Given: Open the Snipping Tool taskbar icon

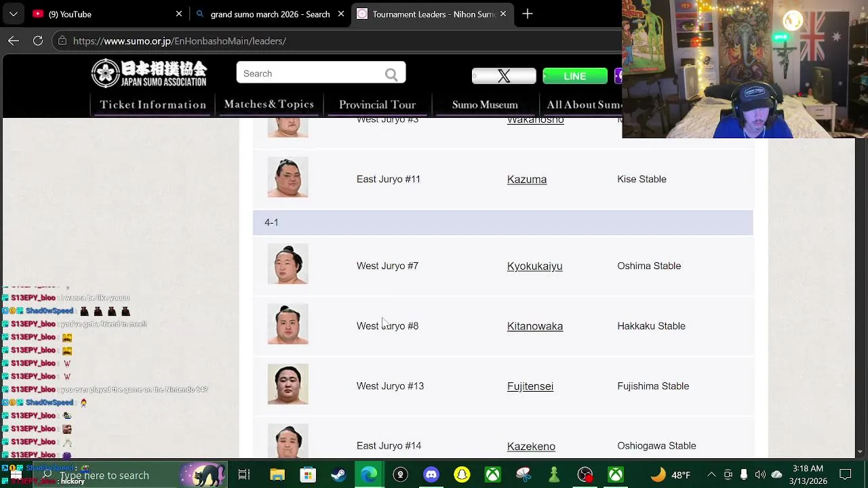Looking at the screenshot, I should click(524, 475).
